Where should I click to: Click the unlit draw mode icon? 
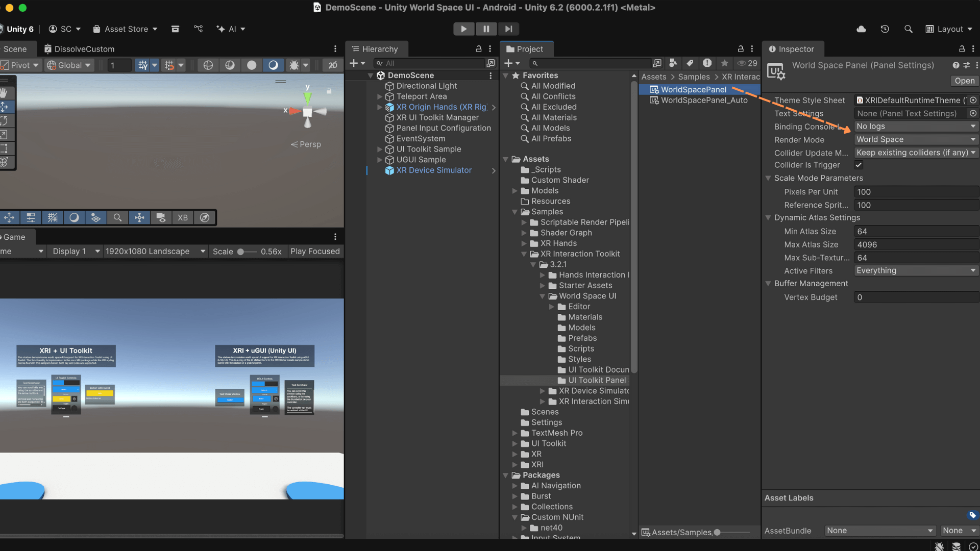[x=230, y=65]
